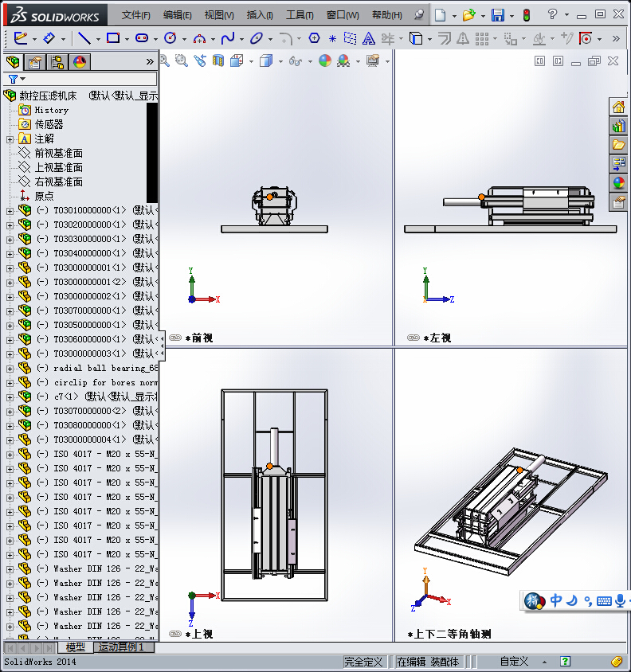
Task: Select 上视基准面 in the tree
Action: [x=59, y=167]
